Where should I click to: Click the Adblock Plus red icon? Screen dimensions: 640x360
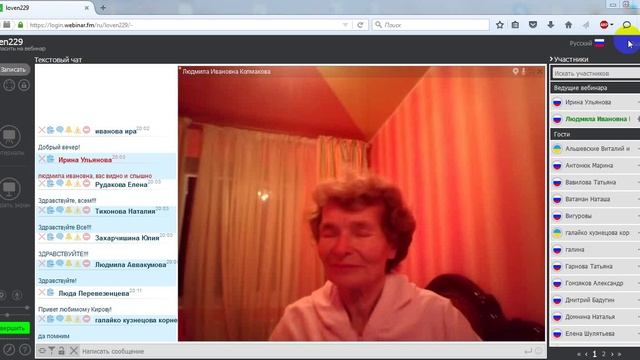604,25
